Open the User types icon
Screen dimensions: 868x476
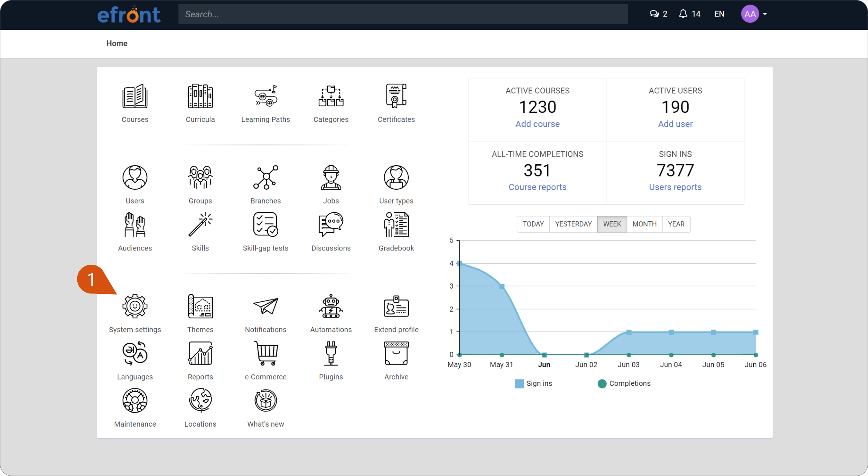(x=396, y=177)
